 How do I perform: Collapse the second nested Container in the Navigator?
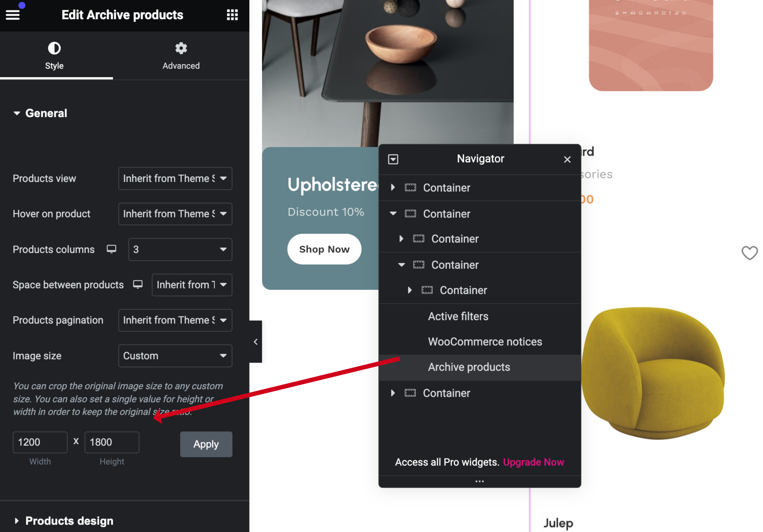coord(401,265)
